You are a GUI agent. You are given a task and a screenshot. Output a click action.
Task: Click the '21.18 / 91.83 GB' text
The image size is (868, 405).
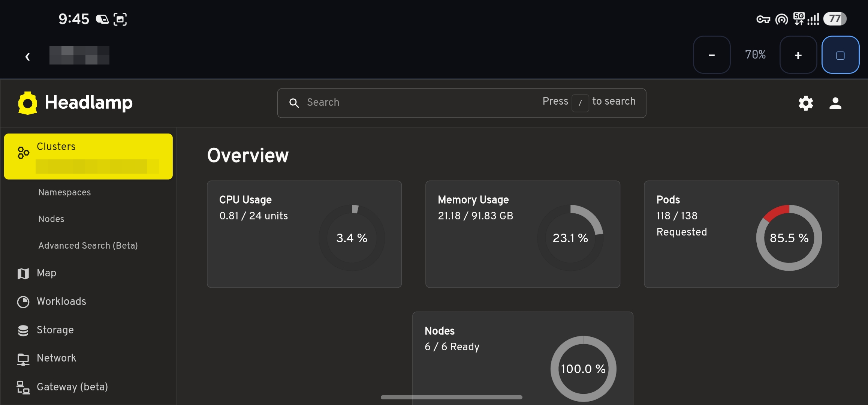[x=476, y=216]
